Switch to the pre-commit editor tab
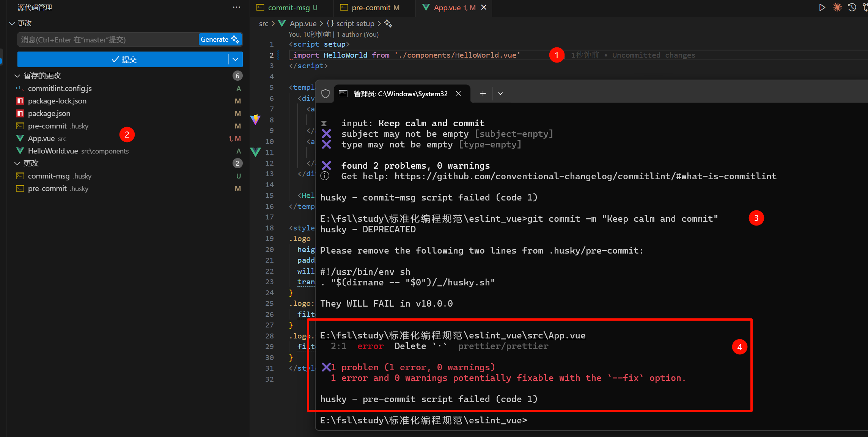This screenshot has height=437, width=868. pos(371,8)
